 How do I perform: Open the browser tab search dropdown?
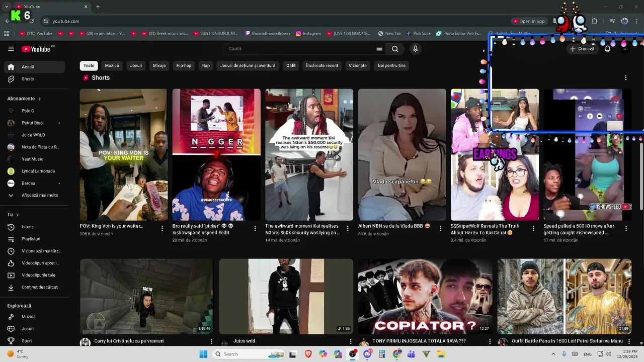[7, 7]
